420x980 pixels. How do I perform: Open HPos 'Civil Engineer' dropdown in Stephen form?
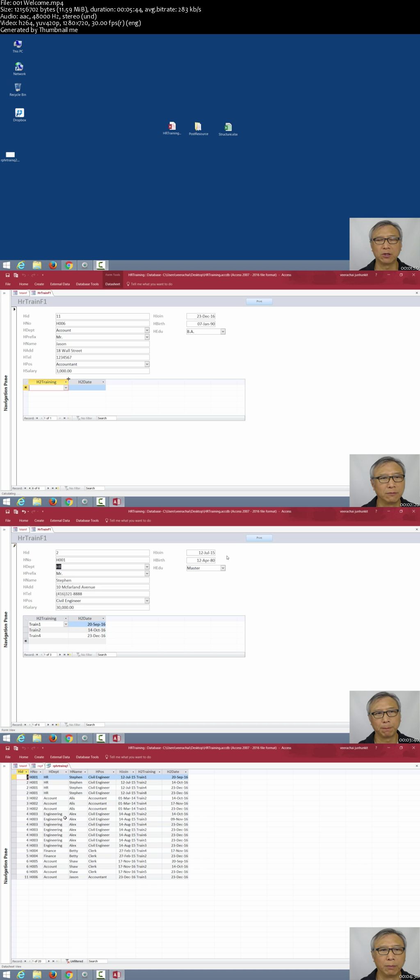(x=147, y=601)
